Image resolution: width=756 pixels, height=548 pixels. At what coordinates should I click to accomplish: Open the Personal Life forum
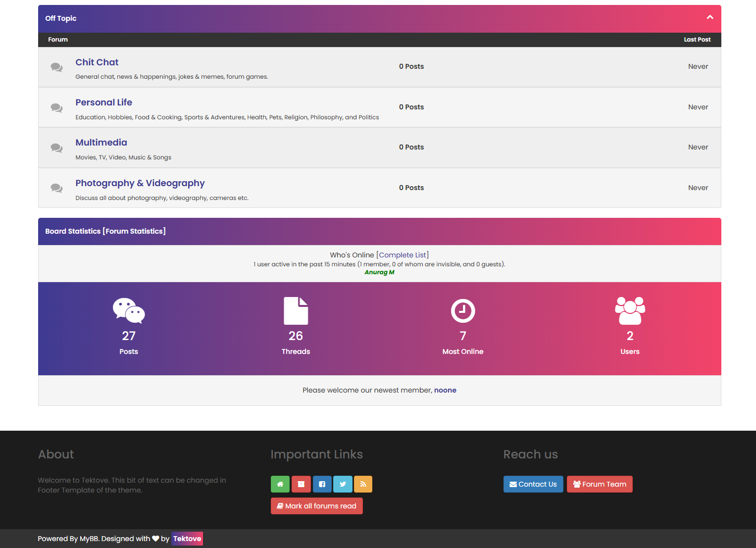[x=103, y=102]
